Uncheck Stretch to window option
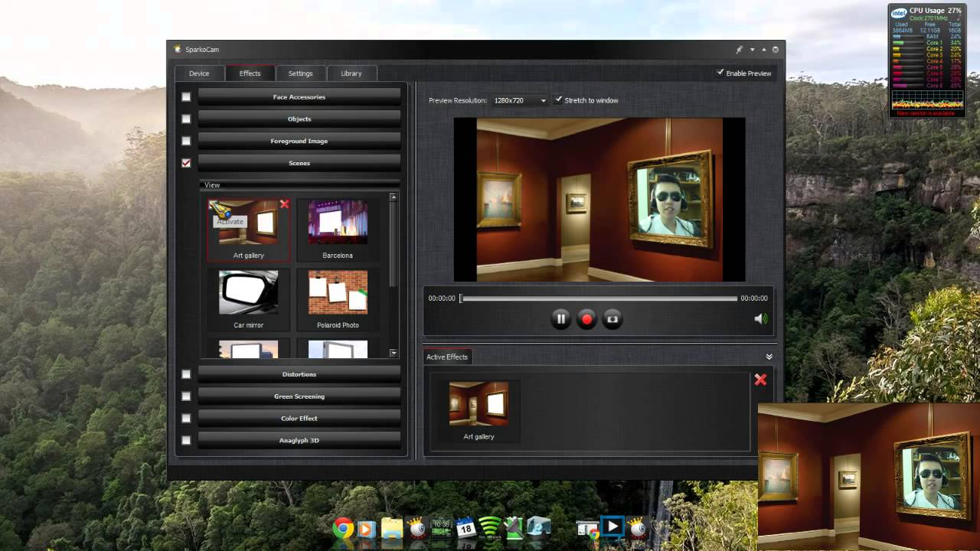This screenshot has width=980, height=551. coord(558,100)
